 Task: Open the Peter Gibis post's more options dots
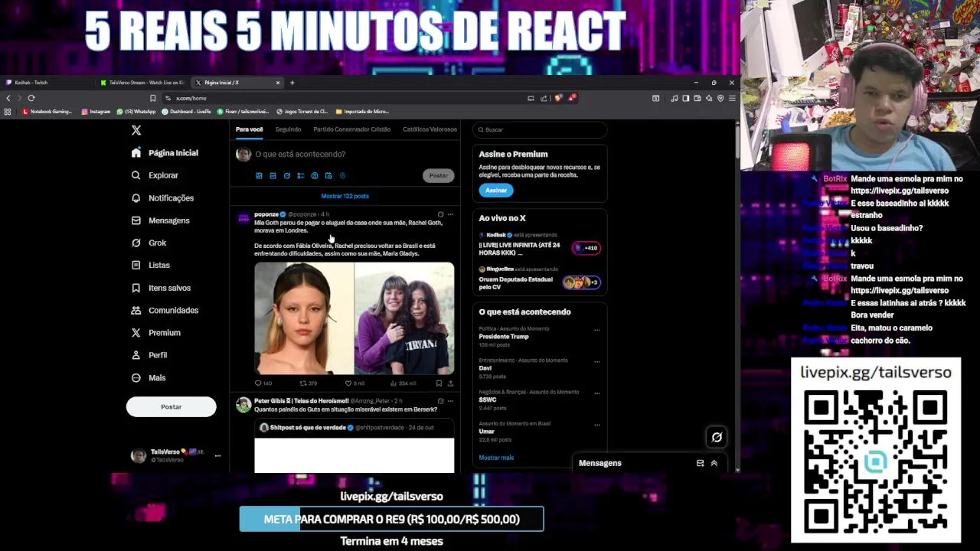(450, 401)
